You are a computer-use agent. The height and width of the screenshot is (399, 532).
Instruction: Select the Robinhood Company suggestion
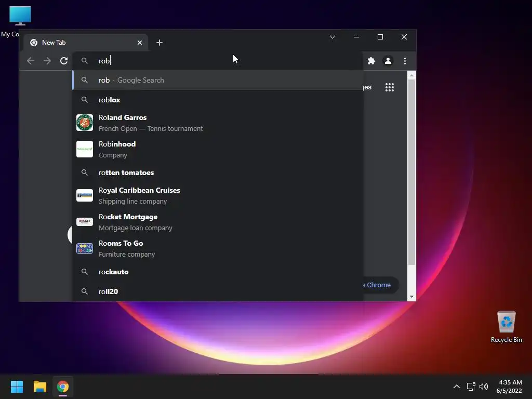(x=218, y=149)
